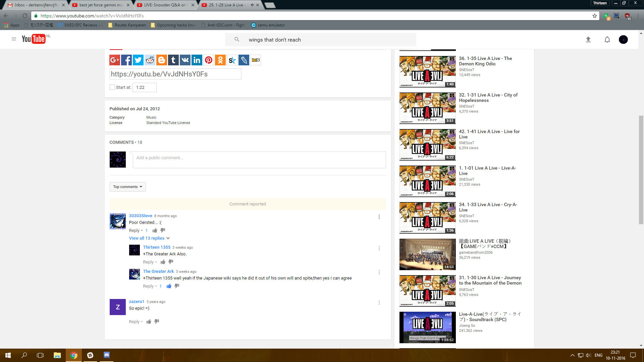This screenshot has height=362, width=644.
Task: Enable the Start at checkbox
Action: pyautogui.click(x=112, y=87)
